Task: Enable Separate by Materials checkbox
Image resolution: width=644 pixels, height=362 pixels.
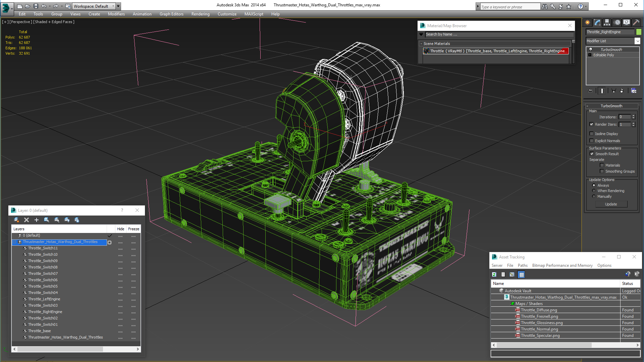Action: click(602, 165)
